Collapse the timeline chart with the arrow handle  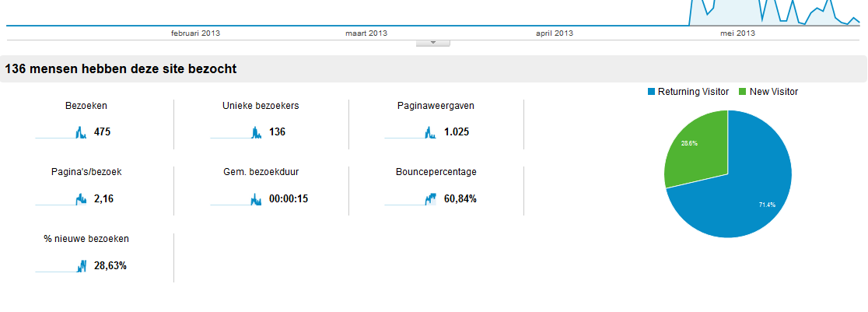click(433, 43)
